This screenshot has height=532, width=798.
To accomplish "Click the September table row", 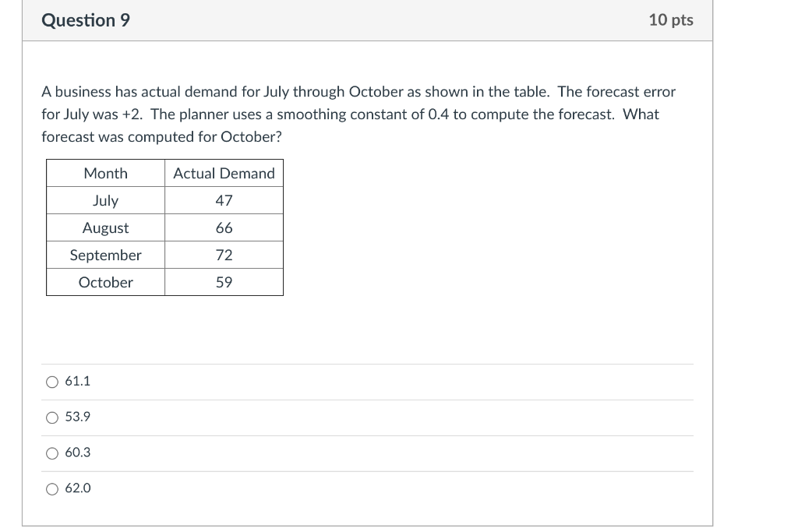I will coord(105,255).
